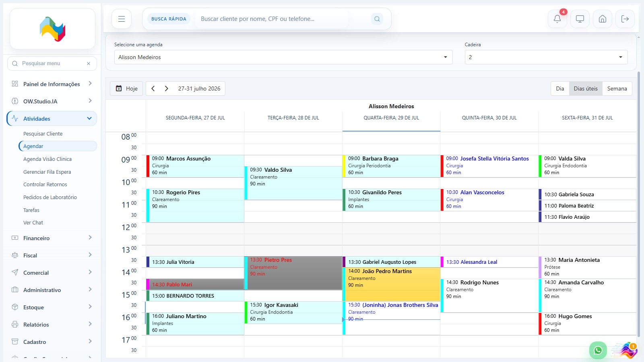
Task: Expand the Comercial menu chevron
Action: 90,272
